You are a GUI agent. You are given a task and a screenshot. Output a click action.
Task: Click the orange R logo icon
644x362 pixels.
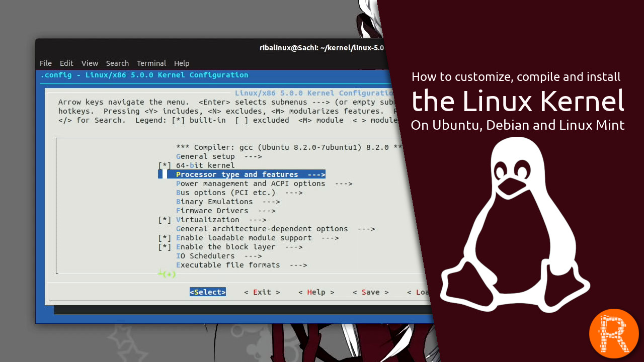(614, 334)
